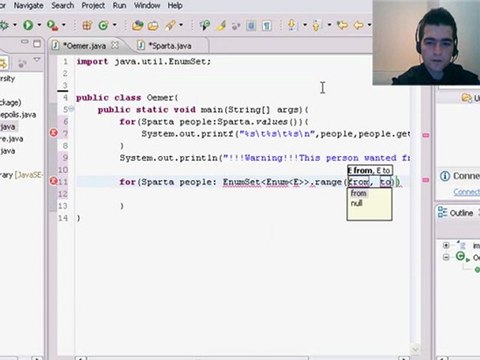Click the Debug bug icon in toolbar
The height and width of the screenshot is (360, 480).
(3, 25)
